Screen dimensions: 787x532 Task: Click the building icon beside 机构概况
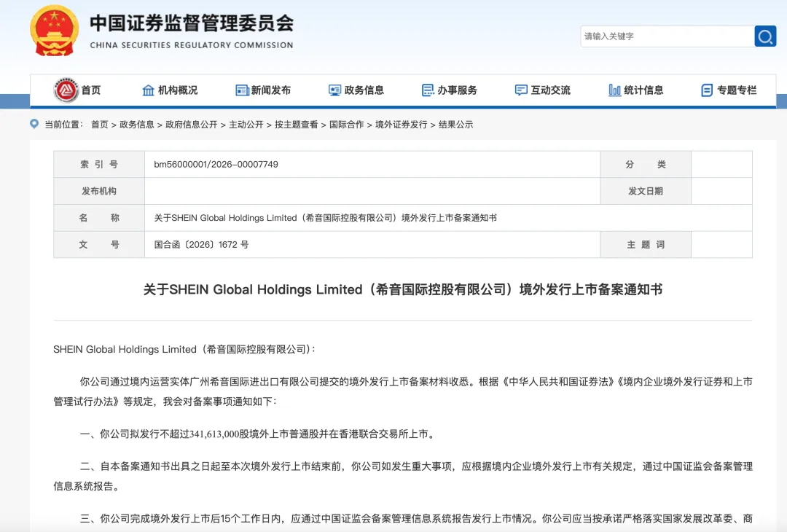tap(148, 90)
